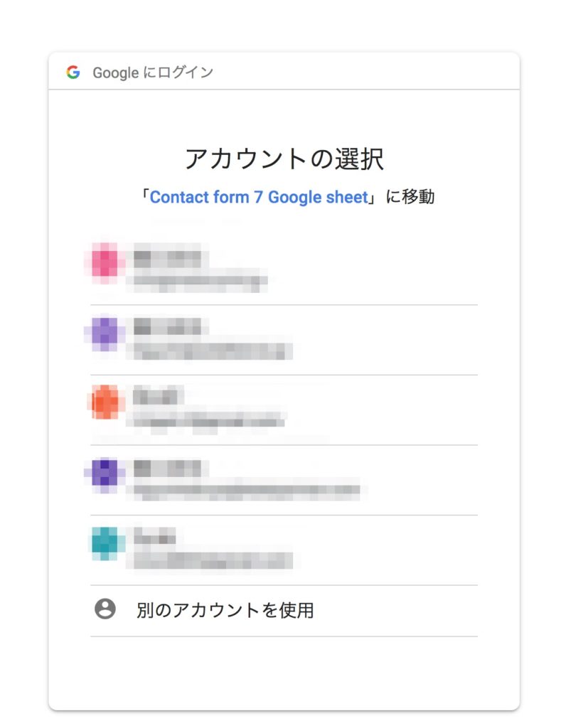Click the blurred name of the second account
The width and height of the screenshot is (561, 728).
click(x=169, y=327)
